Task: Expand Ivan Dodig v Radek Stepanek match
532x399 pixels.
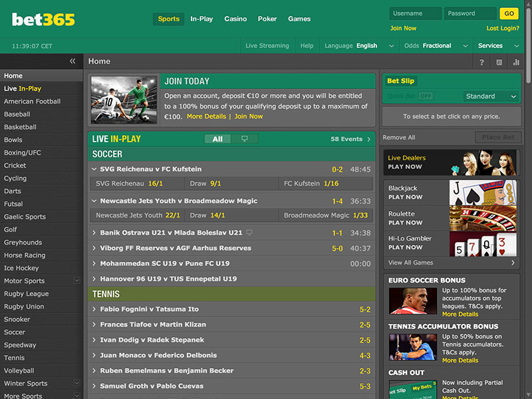Action: point(94,340)
